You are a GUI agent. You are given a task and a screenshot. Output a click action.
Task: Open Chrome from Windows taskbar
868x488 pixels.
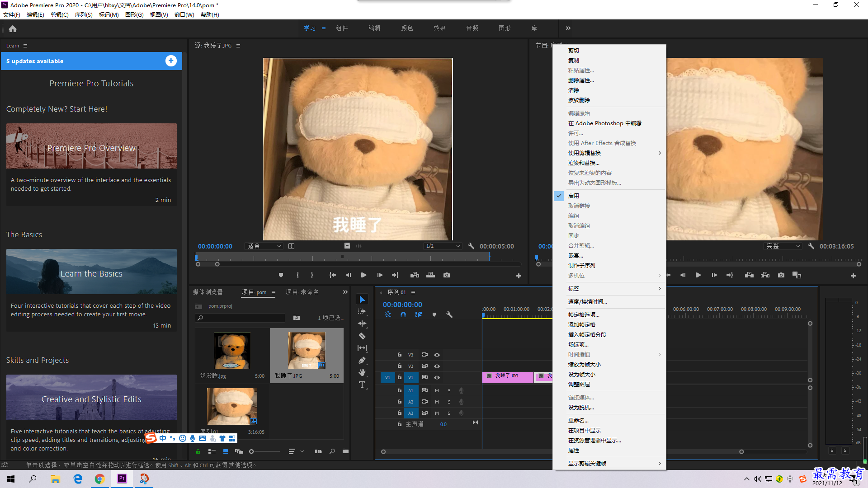(x=99, y=479)
